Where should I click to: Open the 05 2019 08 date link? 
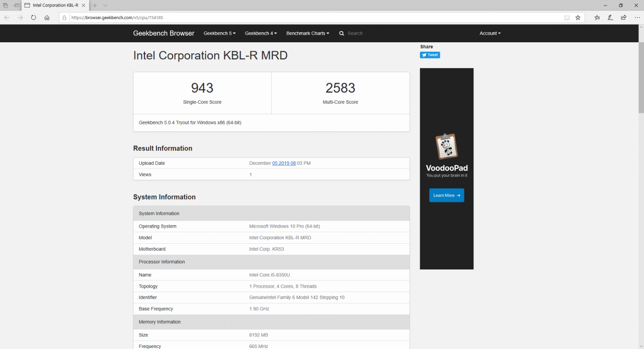pyautogui.click(x=284, y=163)
